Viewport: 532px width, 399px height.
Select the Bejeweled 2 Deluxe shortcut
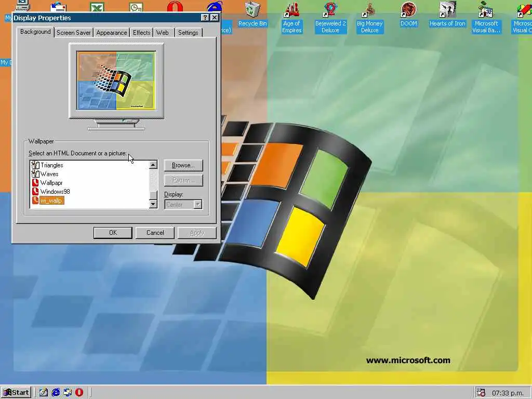coord(330,17)
